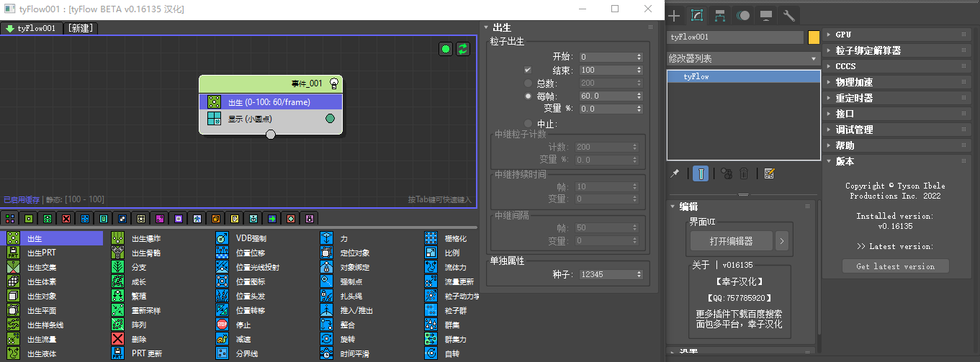980x362 pixels.
Task: Click the green refresh icon in flow view
Action: 463,49
